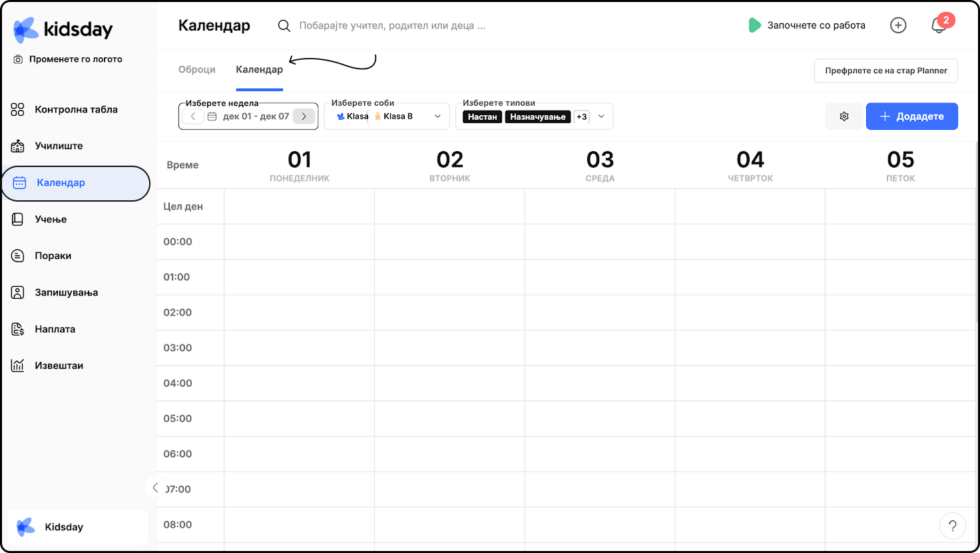Click the green play icon
This screenshot has height=553, width=980.
coord(754,25)
